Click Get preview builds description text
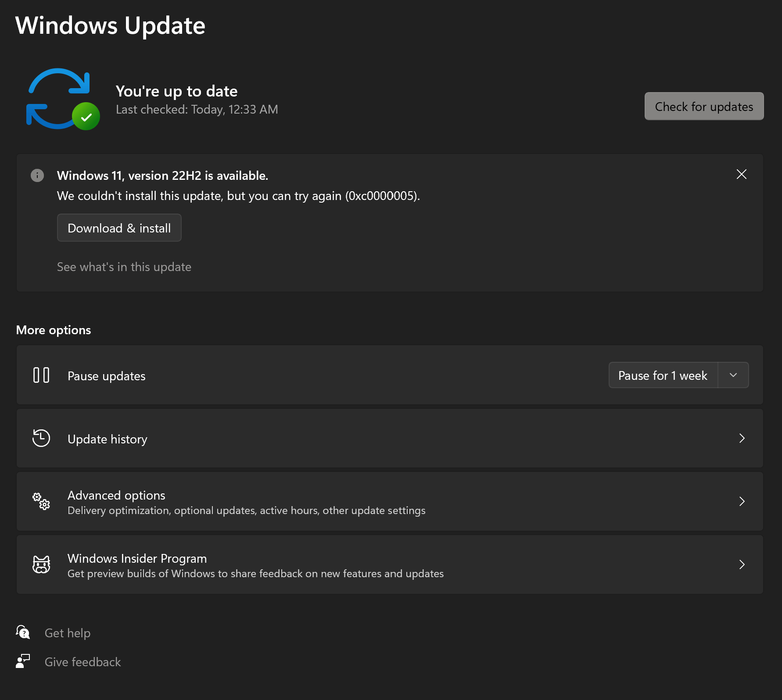Viewport: 782px width, 700px height. tap(256, 574)
